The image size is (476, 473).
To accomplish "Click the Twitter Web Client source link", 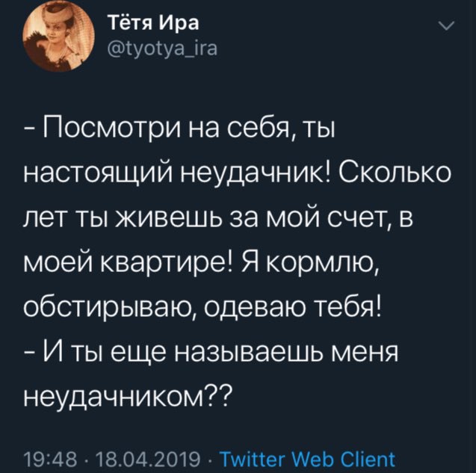I will (x=309, y=457).
